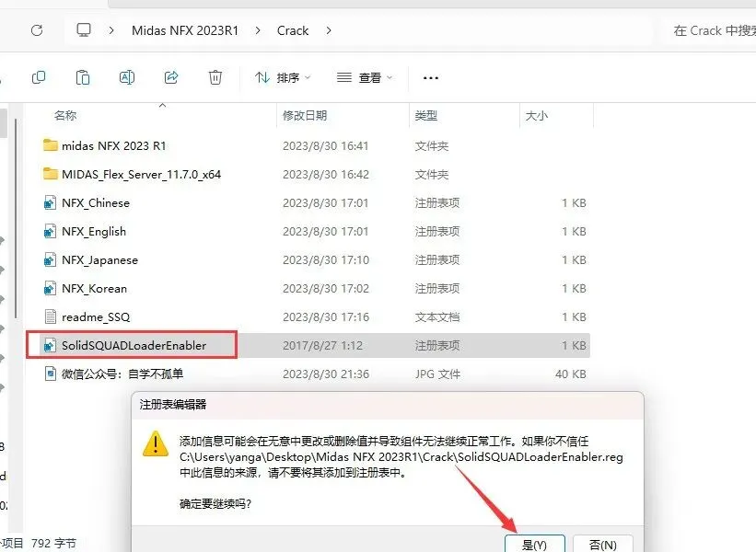
Task: Click the file name readme_SSQ
Action: tap(96, 317)
